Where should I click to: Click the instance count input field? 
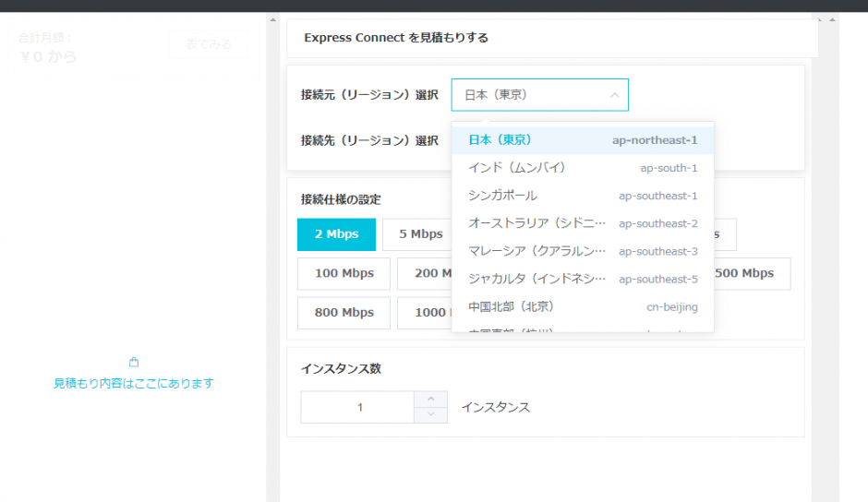357,407
